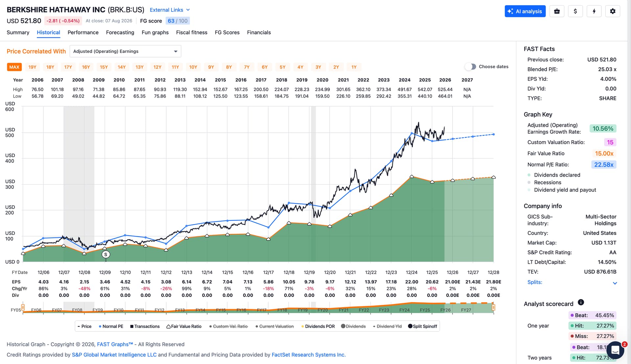Toggle Price series in chart legend
This screenshot has width=631, height=364.
point(84,326)
